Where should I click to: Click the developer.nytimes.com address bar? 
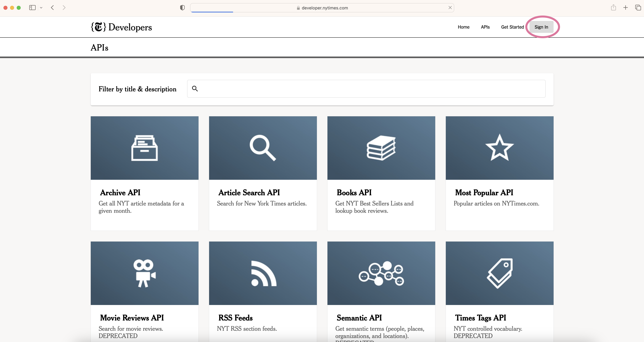pos(322,8)
